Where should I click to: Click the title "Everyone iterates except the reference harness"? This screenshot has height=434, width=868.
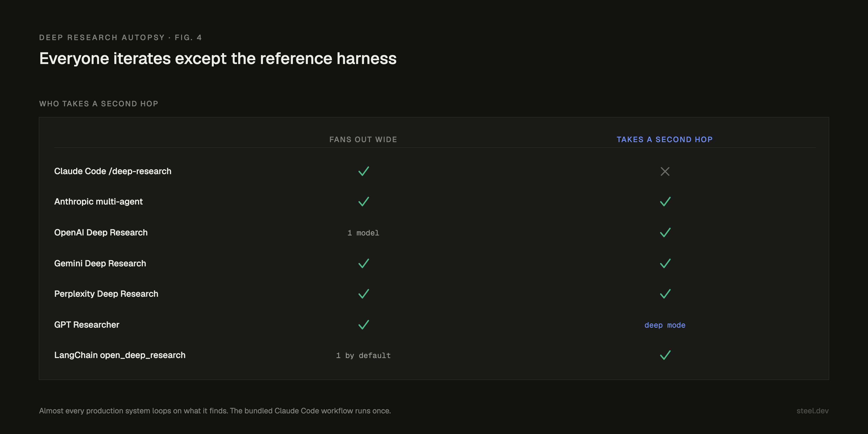click(218, 59)
